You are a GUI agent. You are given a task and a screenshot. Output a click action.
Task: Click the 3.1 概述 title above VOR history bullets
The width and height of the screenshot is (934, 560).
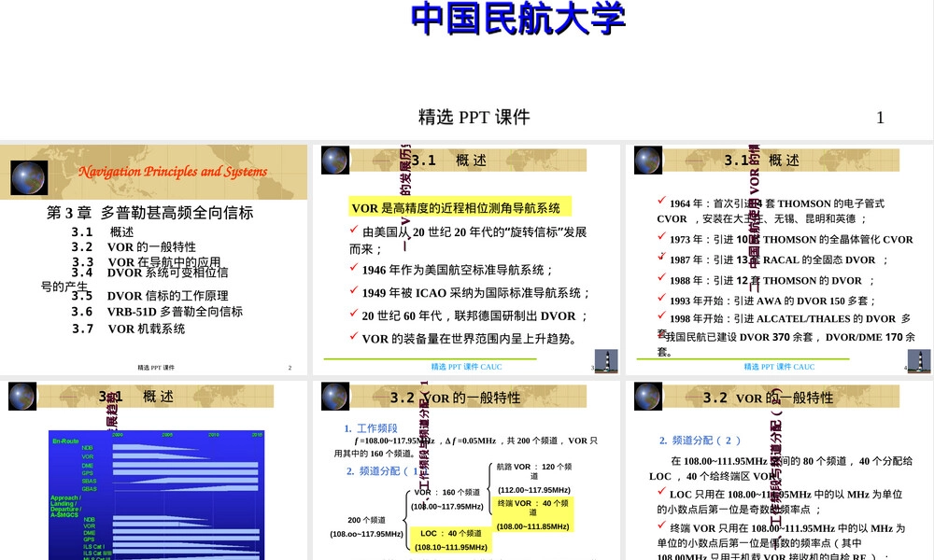point(449,161)
